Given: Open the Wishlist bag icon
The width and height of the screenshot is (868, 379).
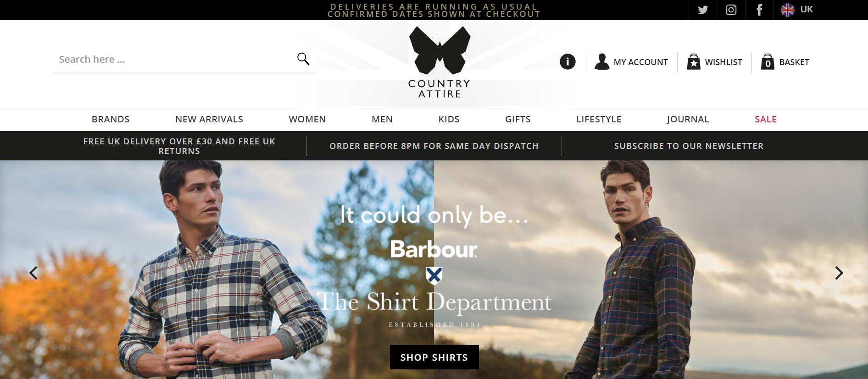Looking at the screenshot, I should [694, 61].
